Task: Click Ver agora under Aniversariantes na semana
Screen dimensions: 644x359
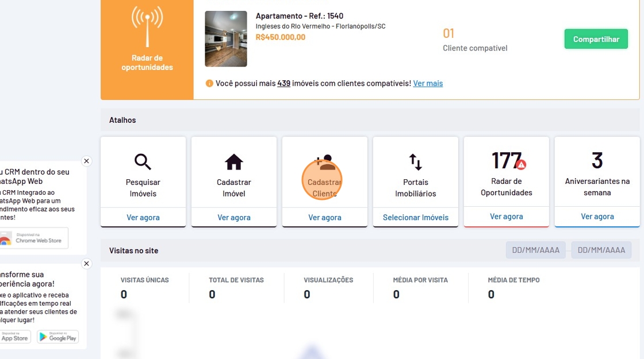Action: click(597, 217)
